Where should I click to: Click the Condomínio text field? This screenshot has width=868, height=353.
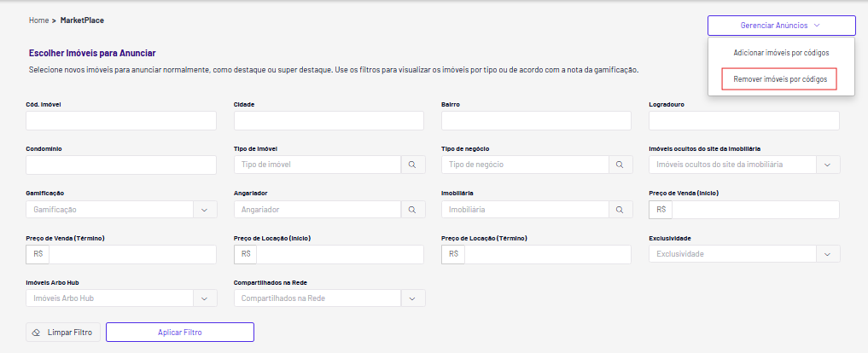121,165
